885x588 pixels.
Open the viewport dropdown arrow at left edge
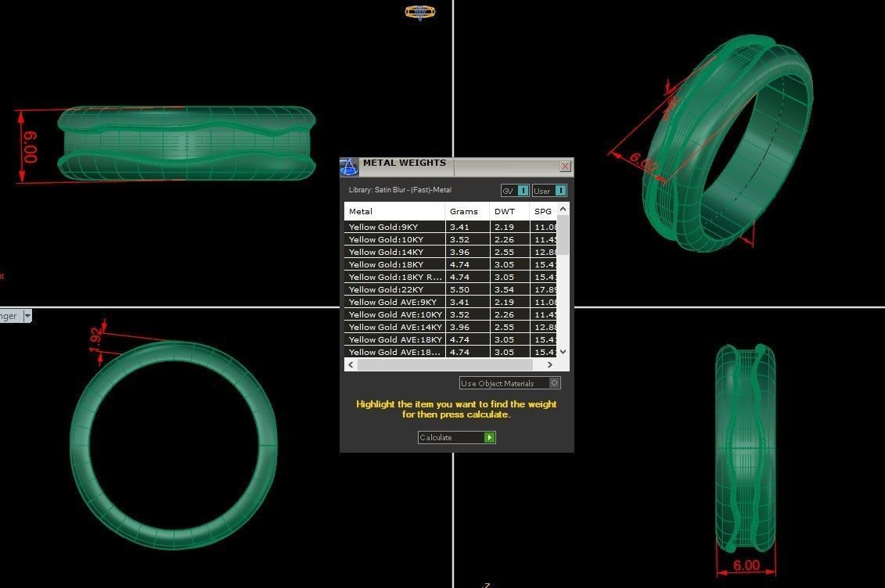[x=27, y=316]
